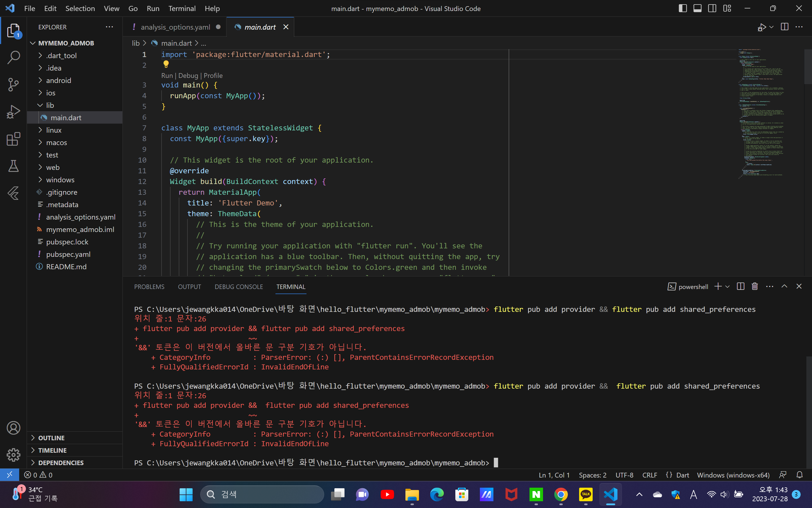Add a new terminal with plus icon

pos(718,286)
